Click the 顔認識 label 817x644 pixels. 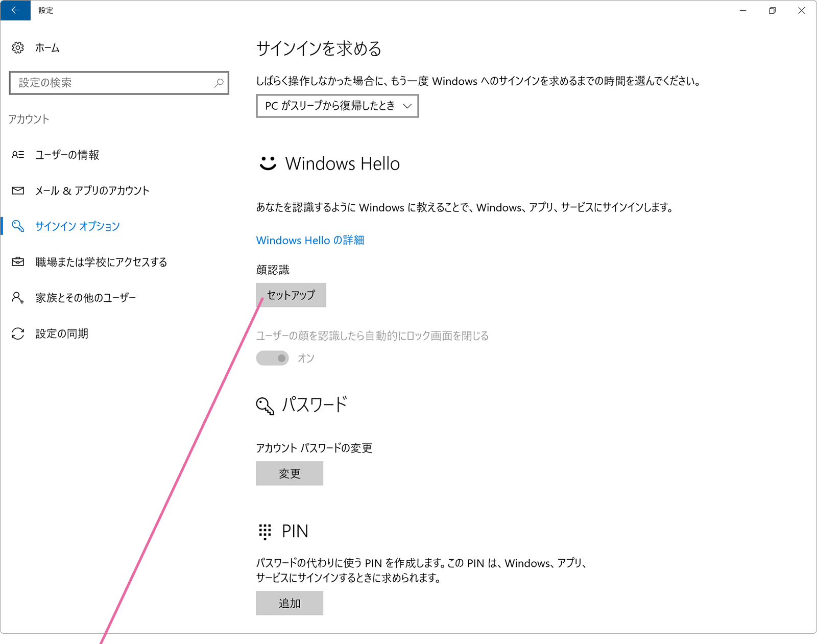coord(273,270)
